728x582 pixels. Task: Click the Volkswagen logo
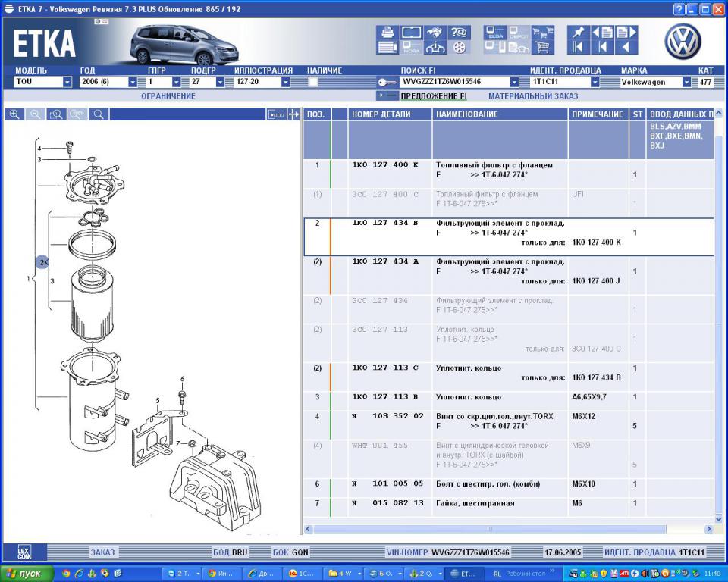point(682,42)
